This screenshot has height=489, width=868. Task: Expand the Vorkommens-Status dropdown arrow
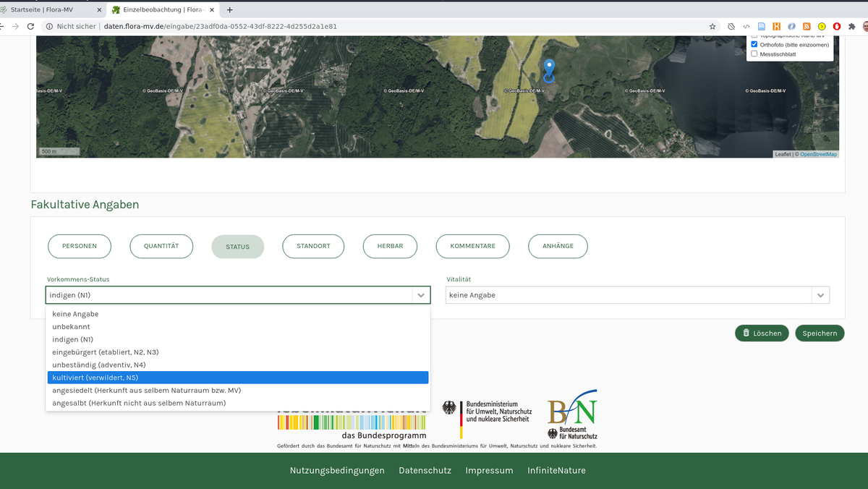tap(421, 295)
